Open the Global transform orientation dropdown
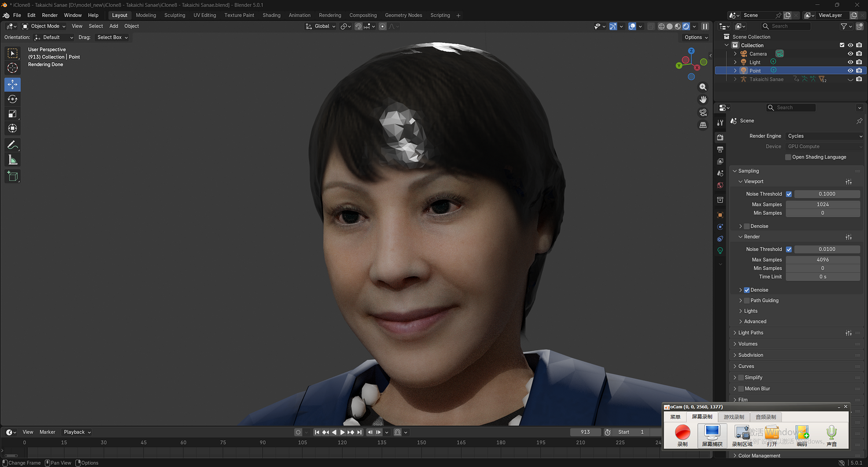Viewport: 868px width, 467px height. click(321, 26)
